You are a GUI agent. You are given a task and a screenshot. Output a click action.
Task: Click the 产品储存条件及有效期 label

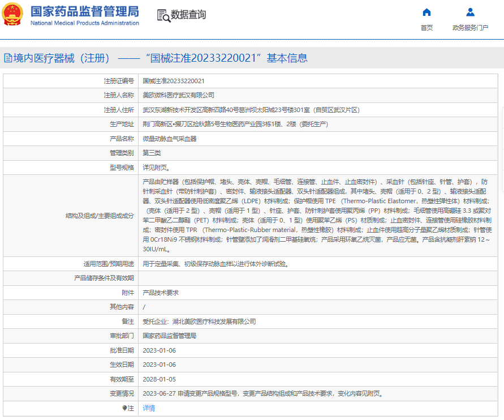[104, 278]
